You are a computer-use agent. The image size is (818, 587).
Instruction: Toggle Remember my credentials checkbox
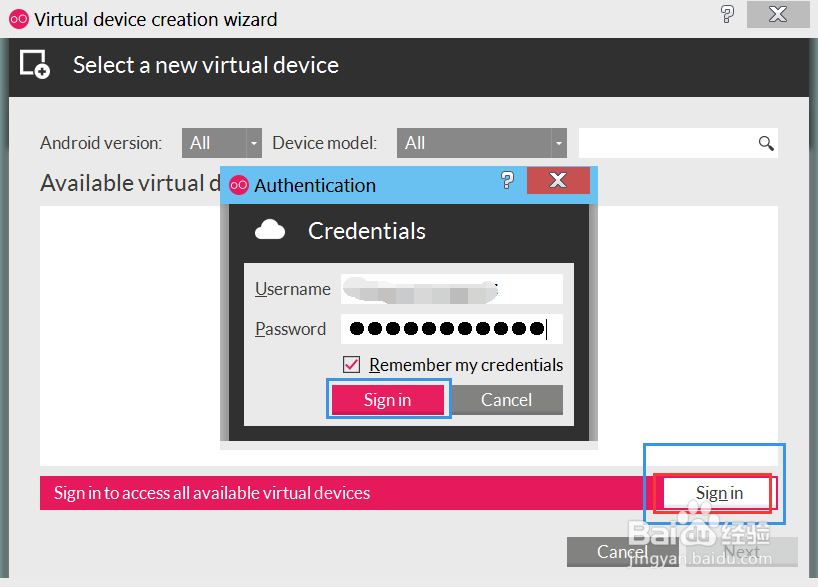click(x=351, y=364)
